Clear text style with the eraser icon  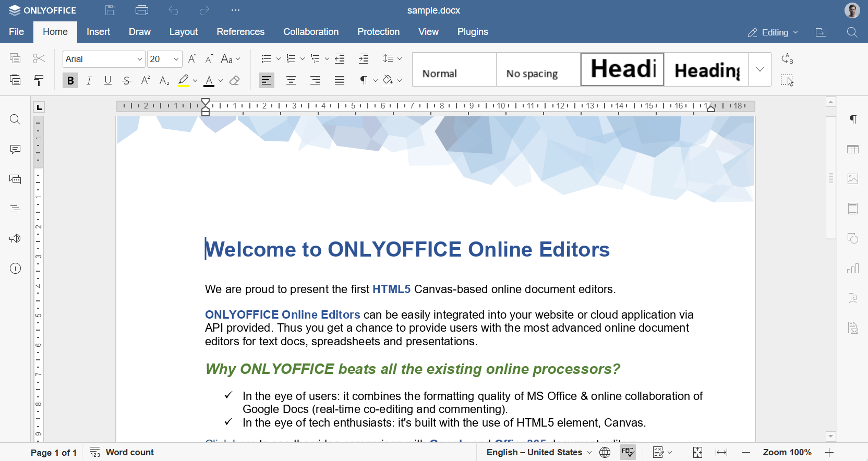click(x=235, y=80)
